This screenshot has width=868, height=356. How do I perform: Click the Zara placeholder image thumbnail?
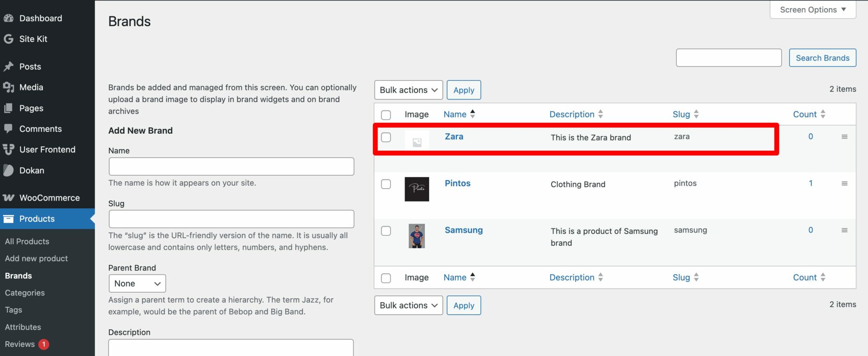(417, 142)
